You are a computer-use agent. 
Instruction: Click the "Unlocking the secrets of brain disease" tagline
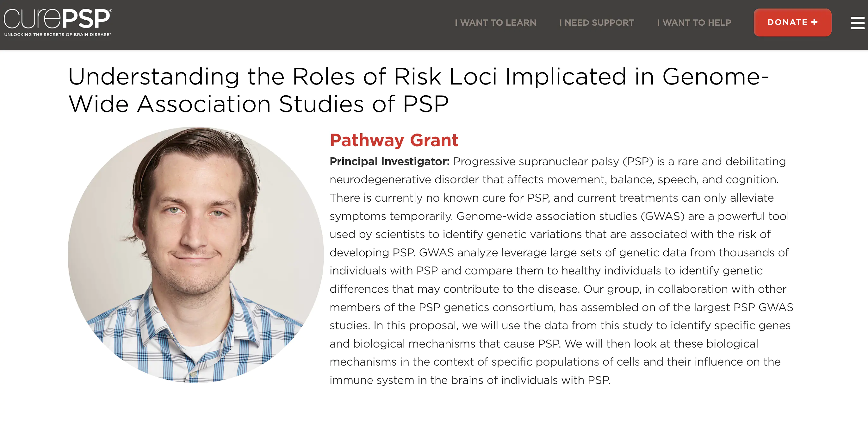tap(57, 35)
